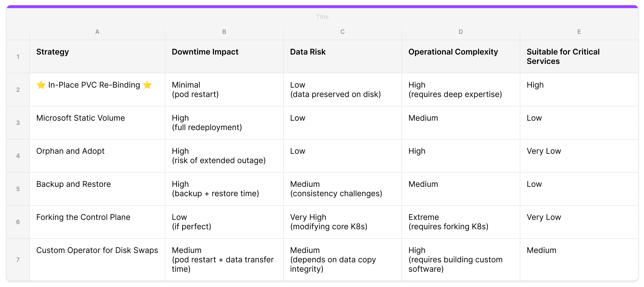
Task: Select column A header
Action: (x=97, y=32)
